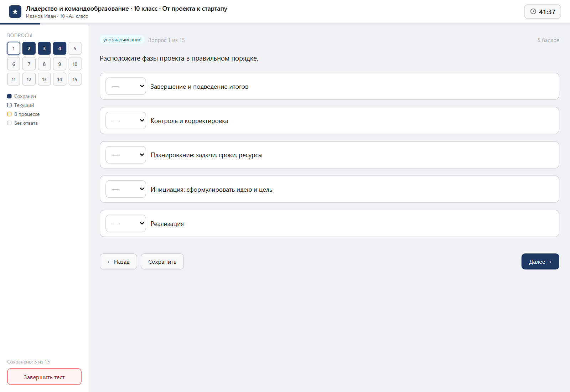Open order dropdown for 'Завершение и подведение итогов'
570x392 pixels.
click(x=126, y=86)
